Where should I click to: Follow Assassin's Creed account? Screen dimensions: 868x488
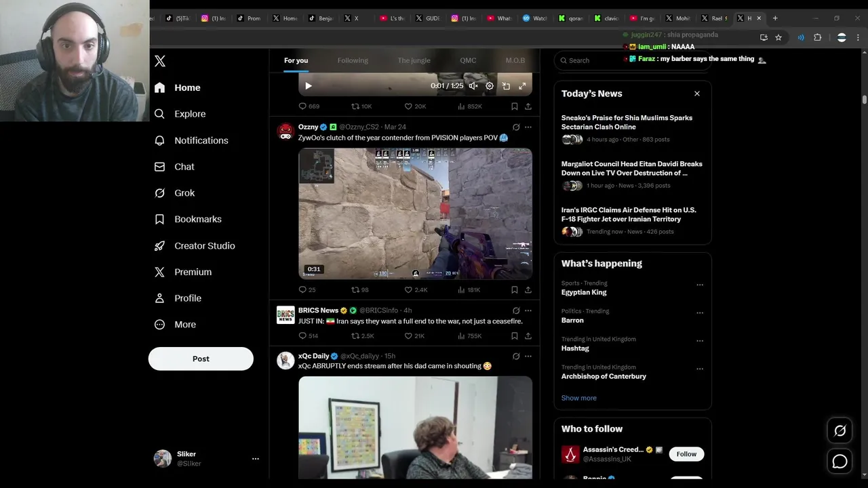(686, 454)
